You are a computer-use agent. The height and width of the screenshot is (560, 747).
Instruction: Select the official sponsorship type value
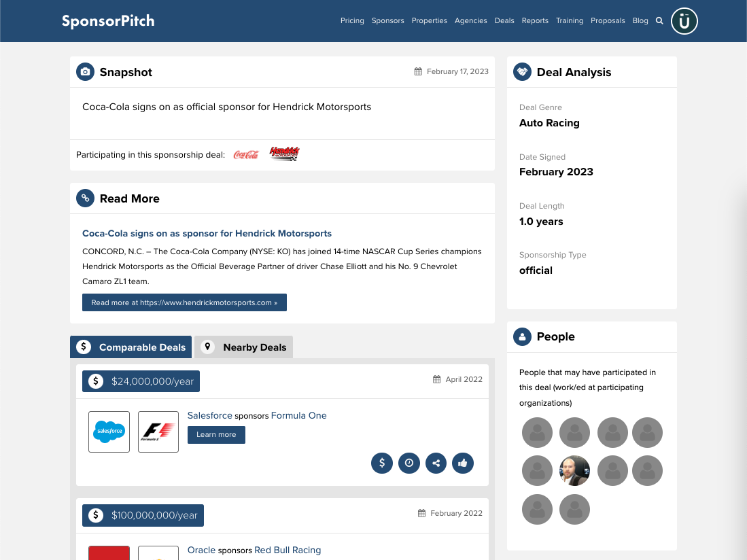pyautogui.click(x=536, y=270)
